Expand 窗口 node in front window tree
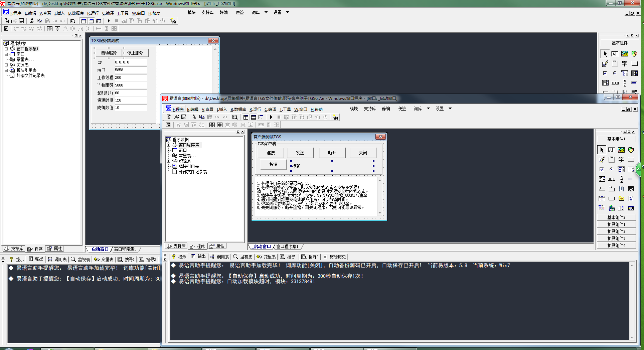This screenshot has height=350, width=644. (168, 150)
